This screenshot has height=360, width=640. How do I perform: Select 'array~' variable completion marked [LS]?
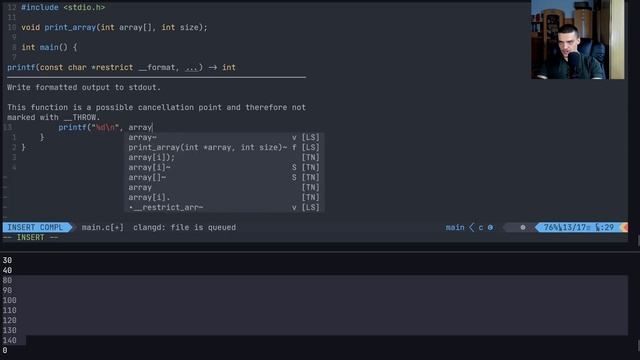(x=224, y=138)
